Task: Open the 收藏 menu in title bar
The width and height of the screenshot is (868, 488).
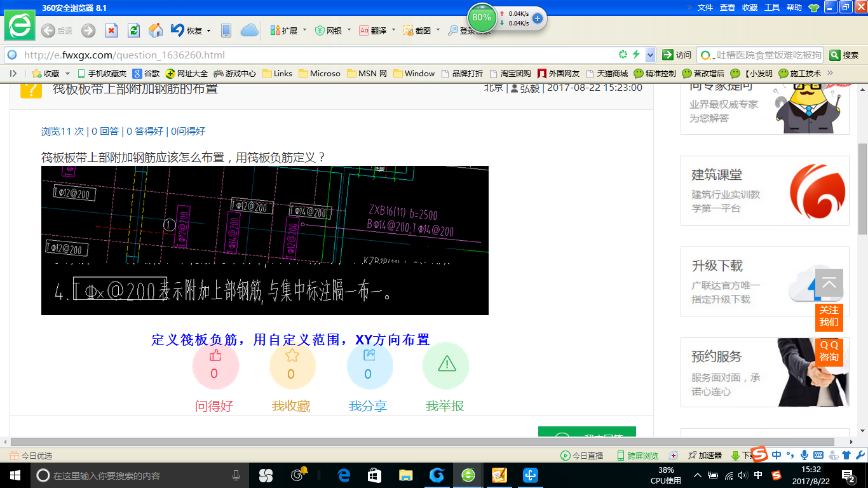Action: (x=750, y=8)
